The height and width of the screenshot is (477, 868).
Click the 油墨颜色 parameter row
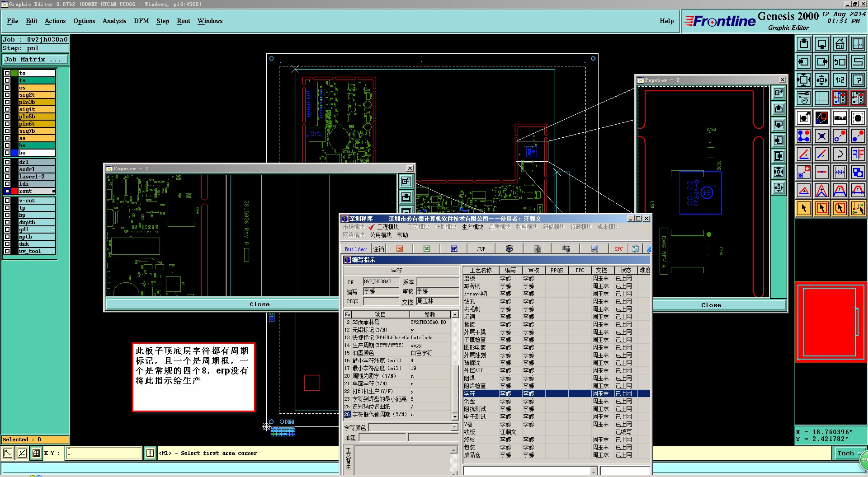pos(397,353)
